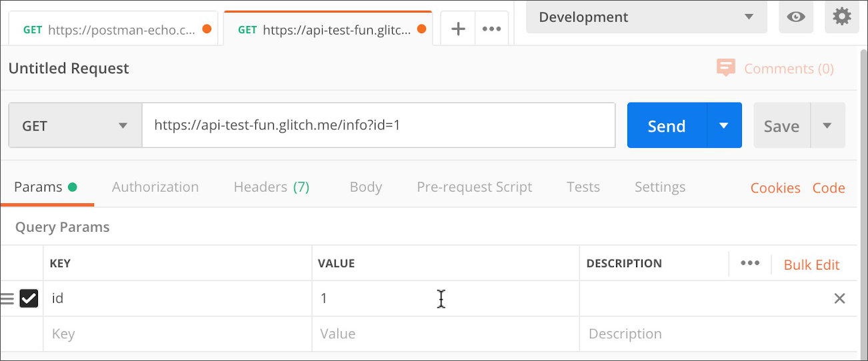This screenshot has height=361, width=868.
Task: Click the Untitled Request title
Action: coord(69,68)
